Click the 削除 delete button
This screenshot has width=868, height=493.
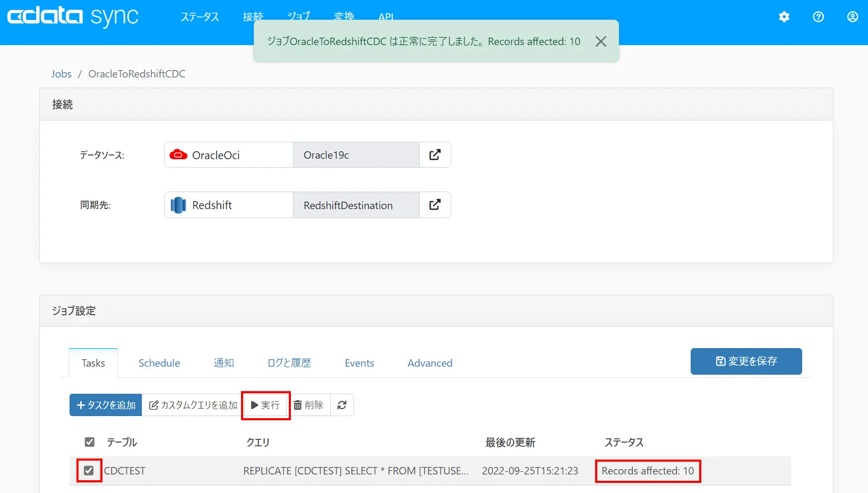(x=308, y=405)
